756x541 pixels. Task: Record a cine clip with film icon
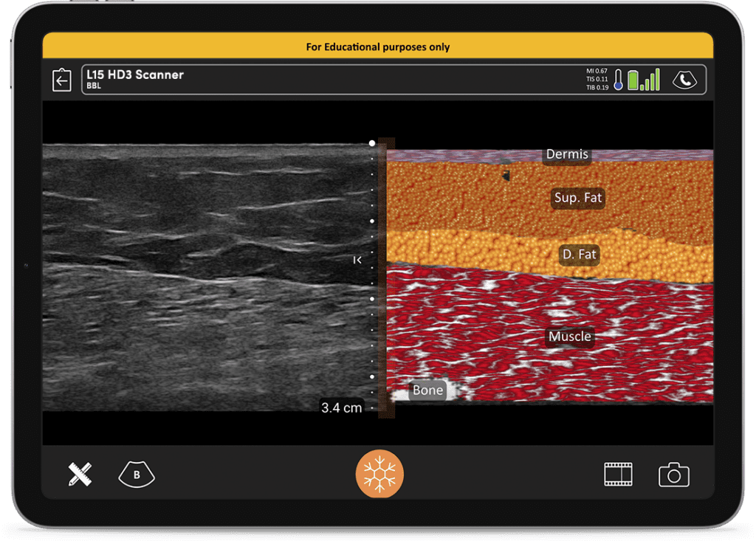tap(618, 475)
